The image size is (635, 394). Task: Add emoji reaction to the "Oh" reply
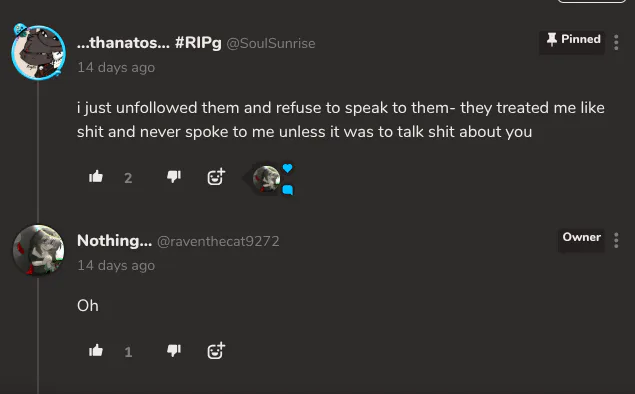click(216, 350)
